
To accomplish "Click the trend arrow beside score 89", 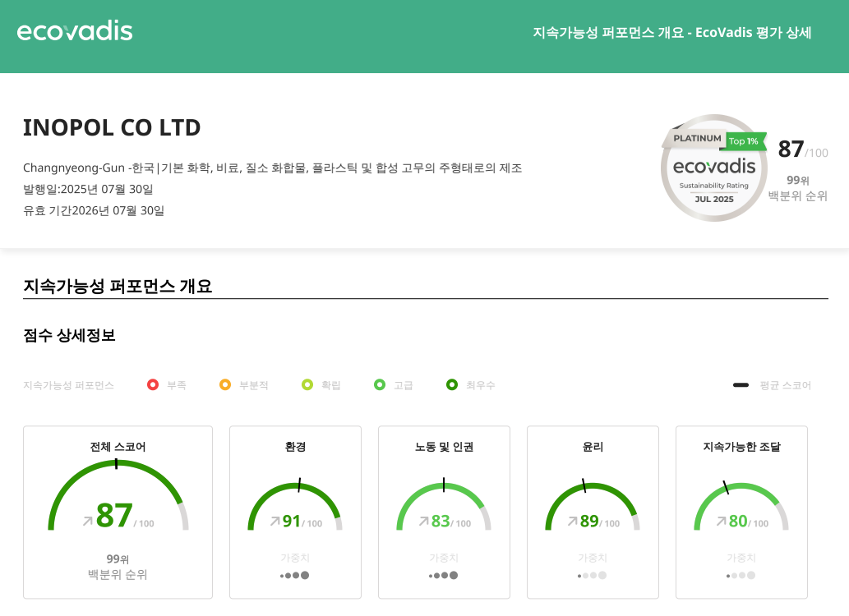I will [573, 522].
